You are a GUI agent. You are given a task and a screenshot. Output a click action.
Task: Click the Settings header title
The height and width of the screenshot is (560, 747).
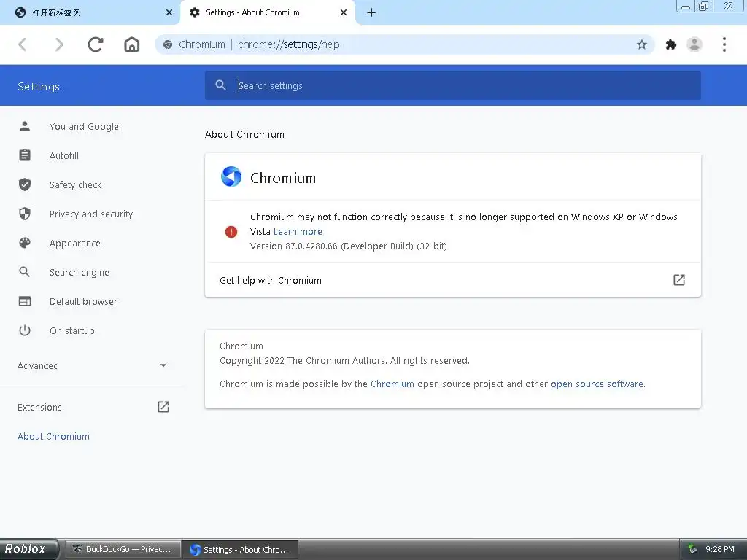[x=39, y=86]
